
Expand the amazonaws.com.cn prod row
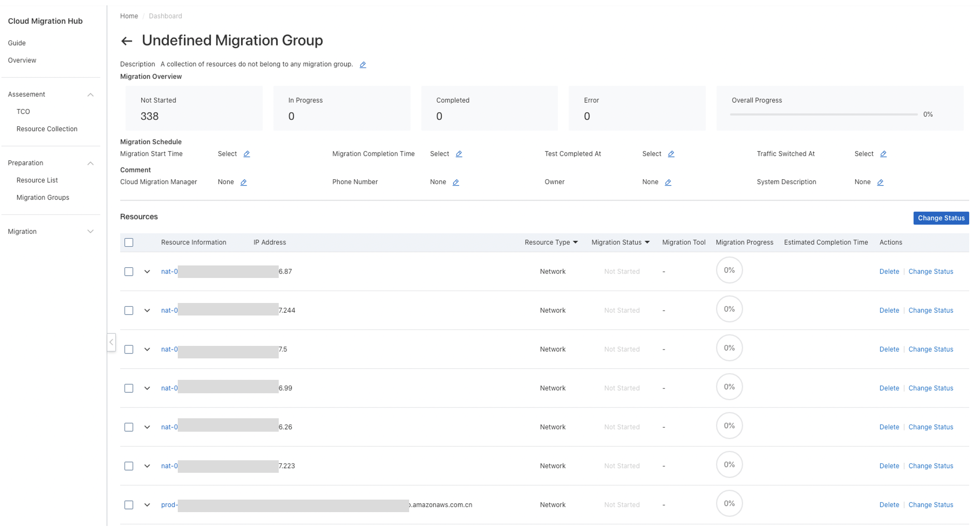(x=147, y=505)
